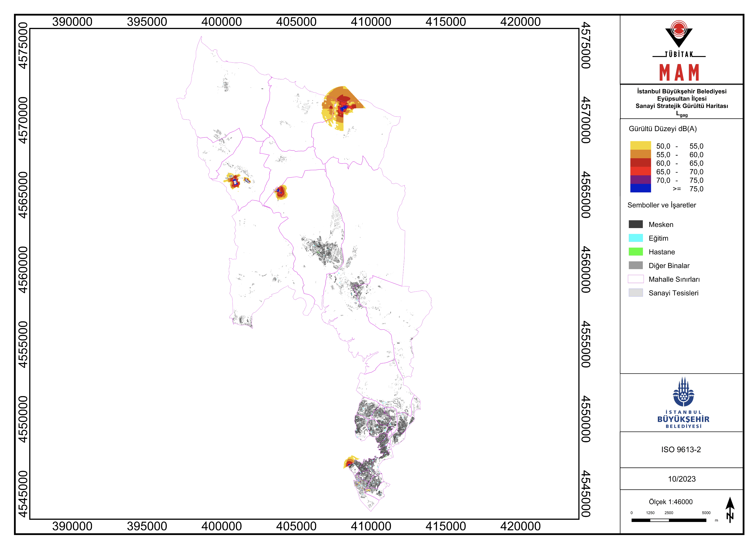Click the 'ISO 9613-2' standard text
This screenshot has width=756, height=547.
681,449
